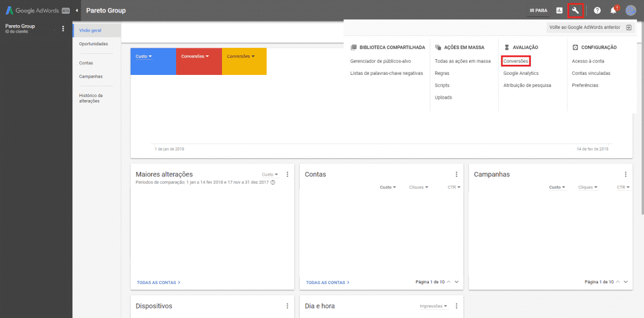Screen dimensions: 644x318
Task: Open the notifications bell
Action: [x=614, y=11]
